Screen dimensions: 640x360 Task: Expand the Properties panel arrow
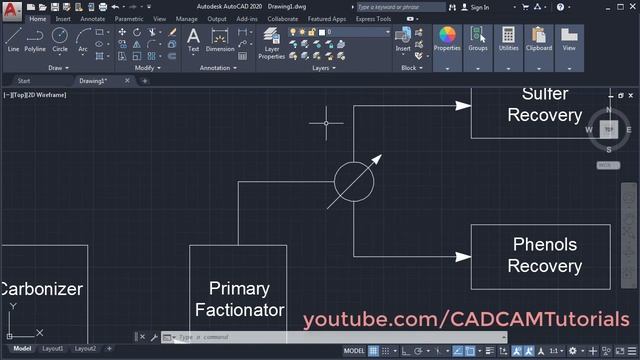click(447, 69)
